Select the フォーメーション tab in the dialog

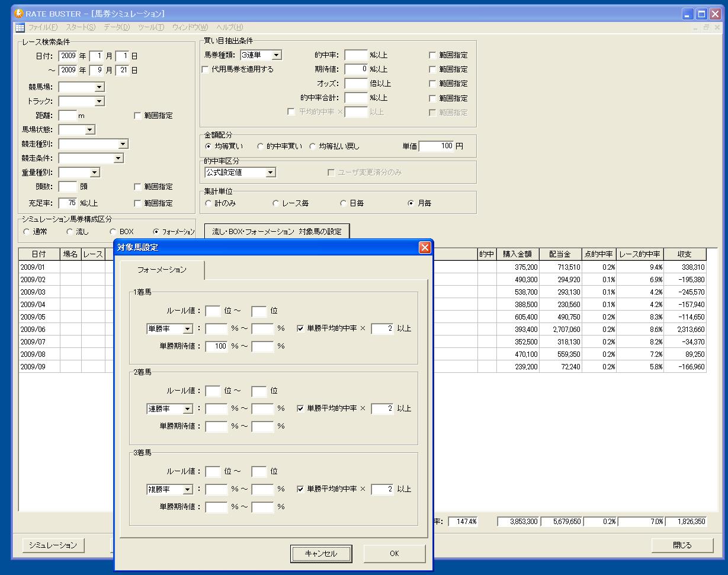162,270
